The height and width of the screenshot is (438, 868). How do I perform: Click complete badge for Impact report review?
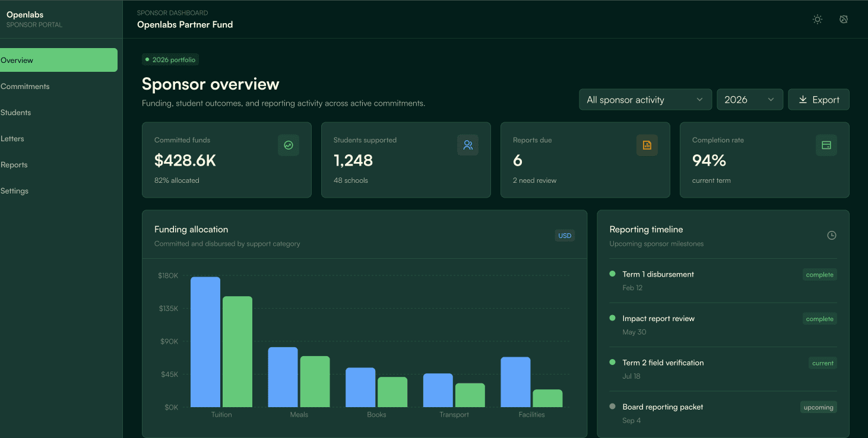(820, 319)
